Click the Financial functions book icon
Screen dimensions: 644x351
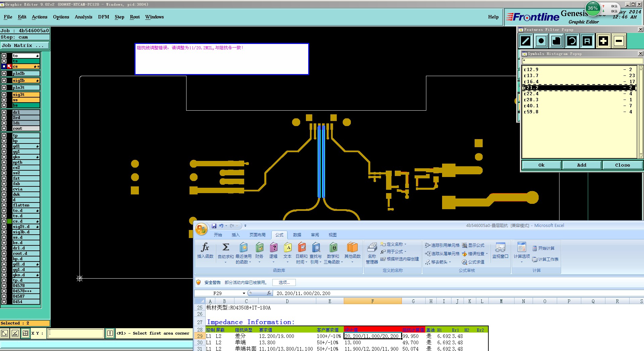point(259,247)
